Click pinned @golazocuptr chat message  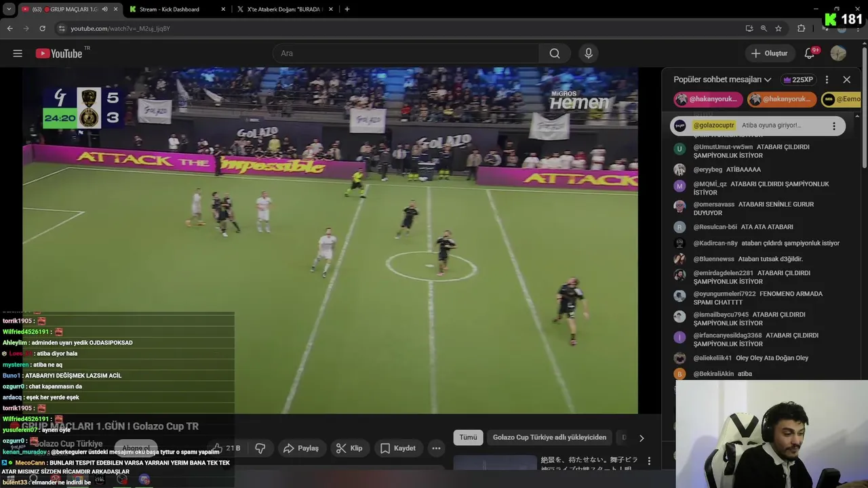757,126
